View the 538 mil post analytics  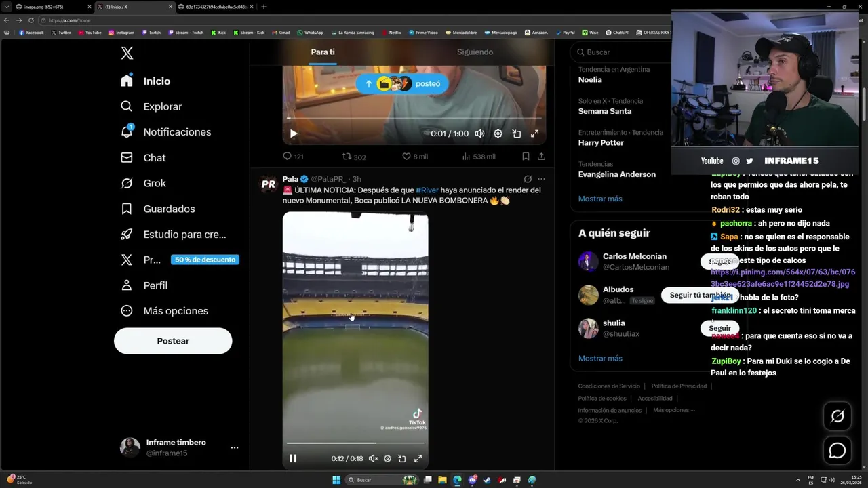[478, 157]
